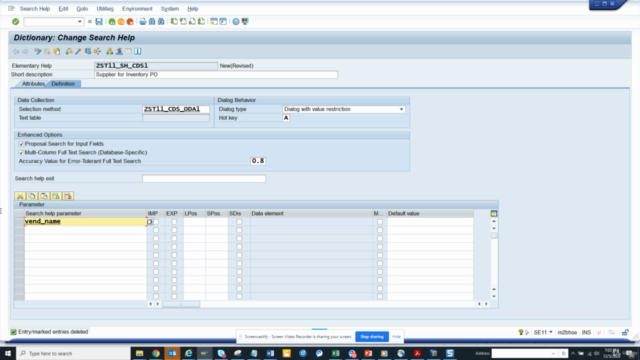Open the command field dropdown arrow
The image size is (640, 360).
tap(80, 22)
